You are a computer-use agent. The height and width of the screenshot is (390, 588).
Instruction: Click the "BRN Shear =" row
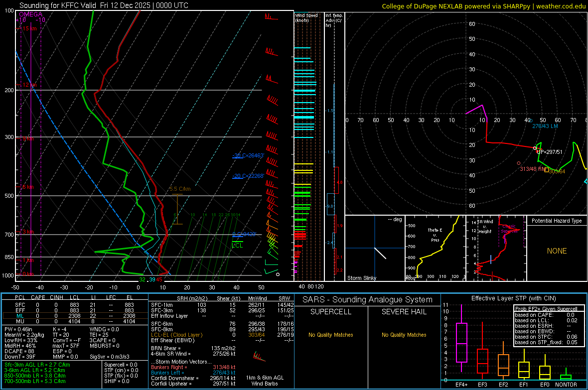coord(193,348)
